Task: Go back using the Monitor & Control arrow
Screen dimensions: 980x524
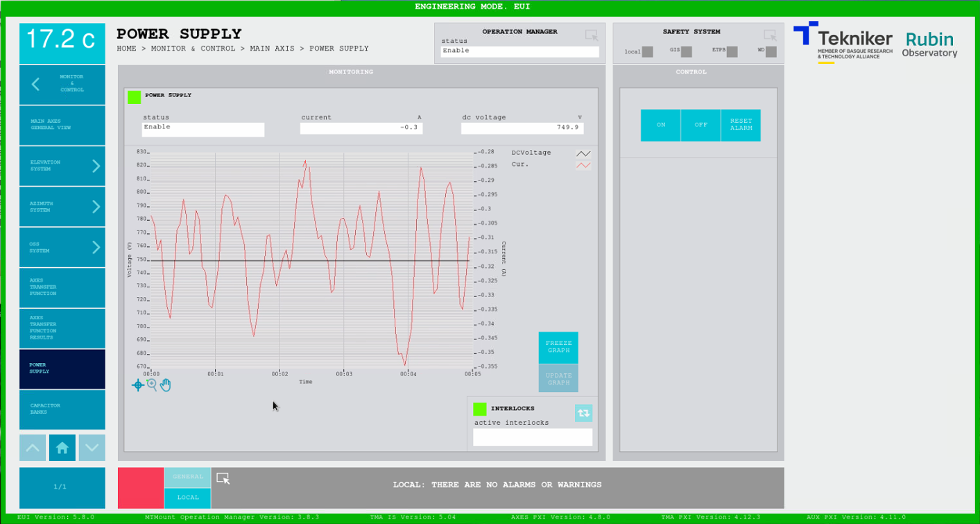Action: [x=36, y=84]
